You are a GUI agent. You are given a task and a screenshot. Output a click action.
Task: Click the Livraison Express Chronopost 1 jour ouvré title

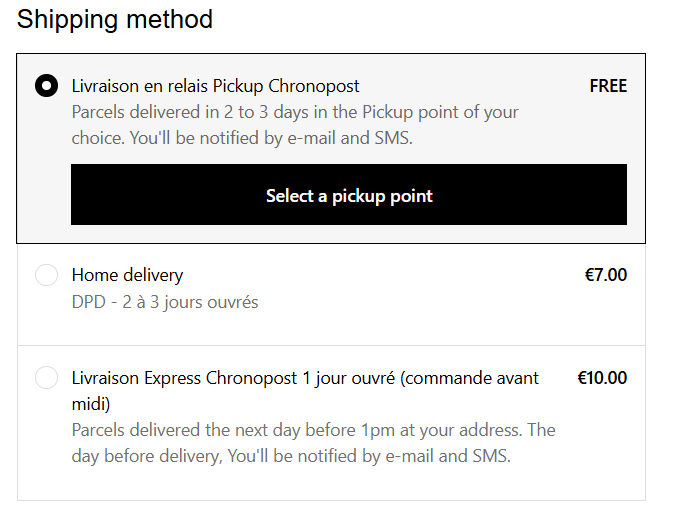point(305,378)
